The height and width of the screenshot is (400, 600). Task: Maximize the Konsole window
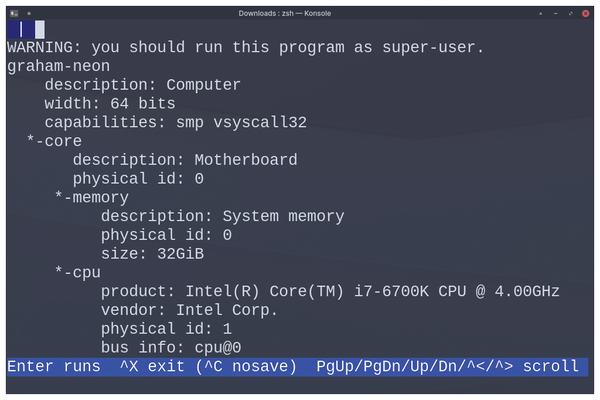click(571, 13)
